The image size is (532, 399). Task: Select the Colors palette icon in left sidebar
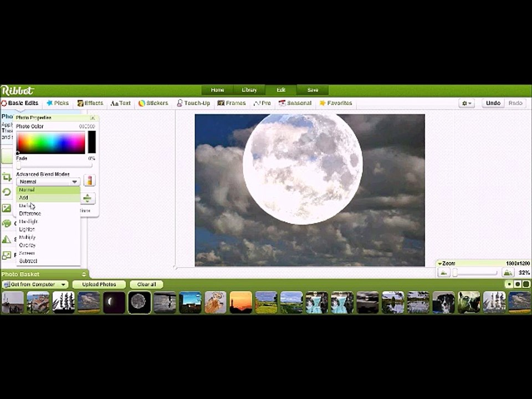(7, 223)
